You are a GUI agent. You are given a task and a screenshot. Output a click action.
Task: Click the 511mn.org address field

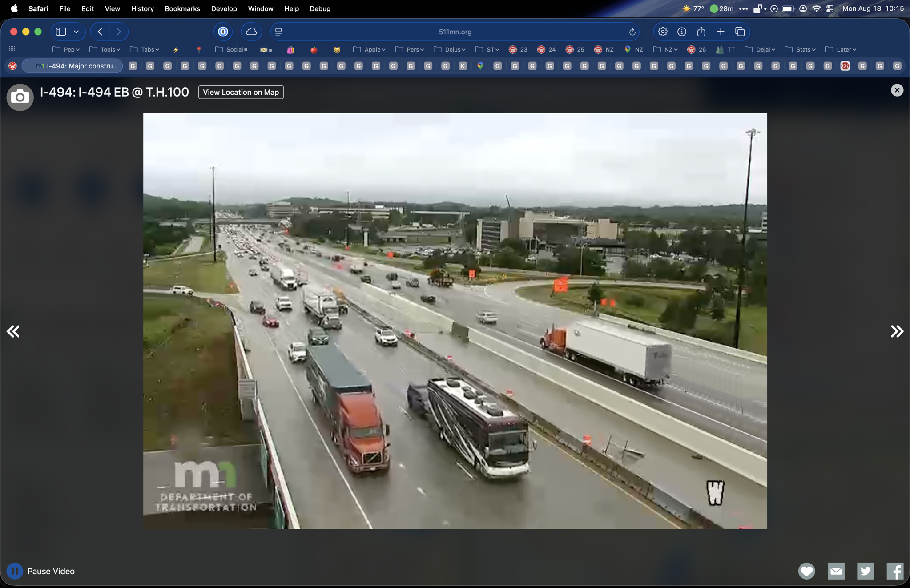[x=455, y=32]
